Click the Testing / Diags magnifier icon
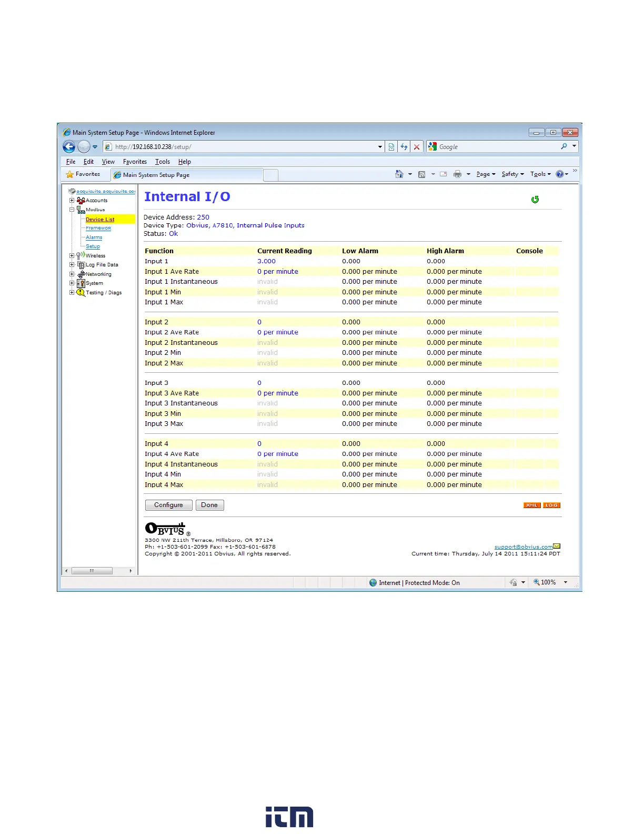The width and height of the screenshot is (644, 834). (x=81, y=293)
